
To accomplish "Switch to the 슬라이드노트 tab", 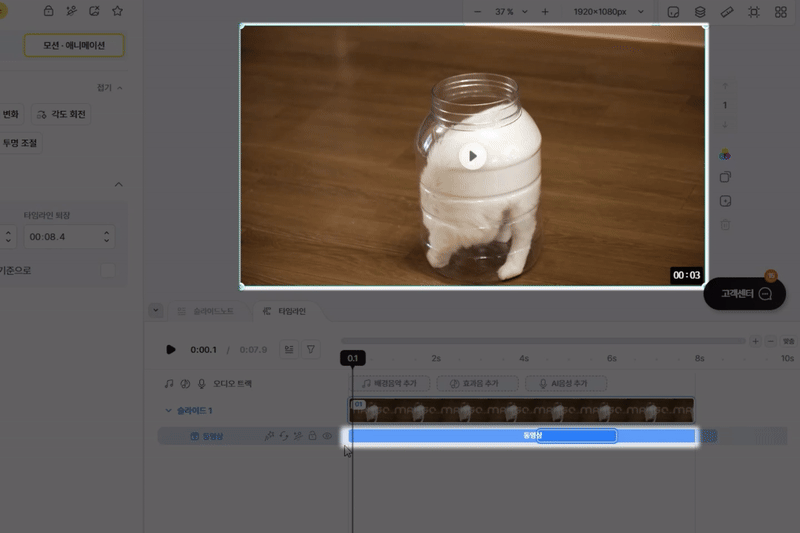I will point(206,311).
